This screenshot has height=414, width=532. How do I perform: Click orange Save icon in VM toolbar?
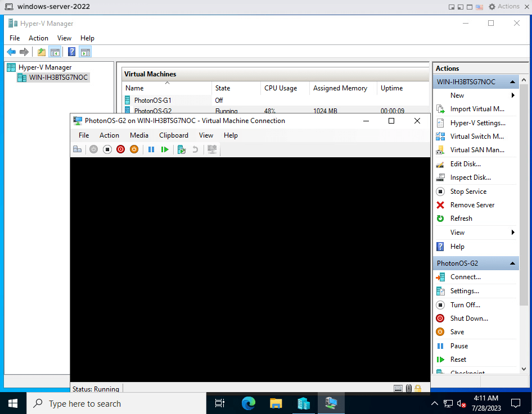click(x=134, y=149)
